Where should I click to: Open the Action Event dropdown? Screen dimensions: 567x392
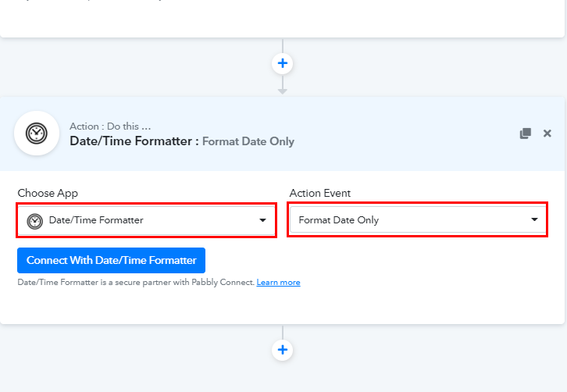coord(418,219)
